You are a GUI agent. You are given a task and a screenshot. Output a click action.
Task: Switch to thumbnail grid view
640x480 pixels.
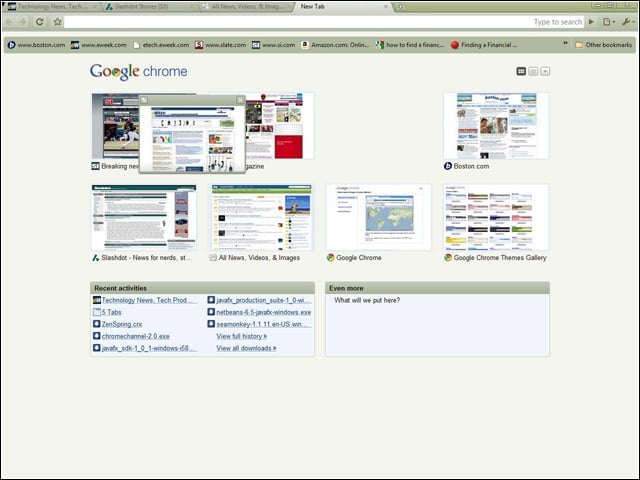[521, 71]
